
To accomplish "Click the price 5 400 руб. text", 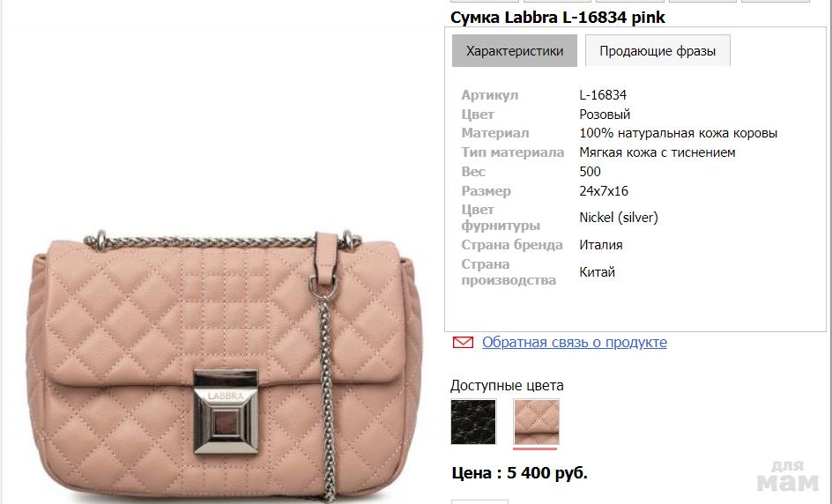I will tap(547, 472).
